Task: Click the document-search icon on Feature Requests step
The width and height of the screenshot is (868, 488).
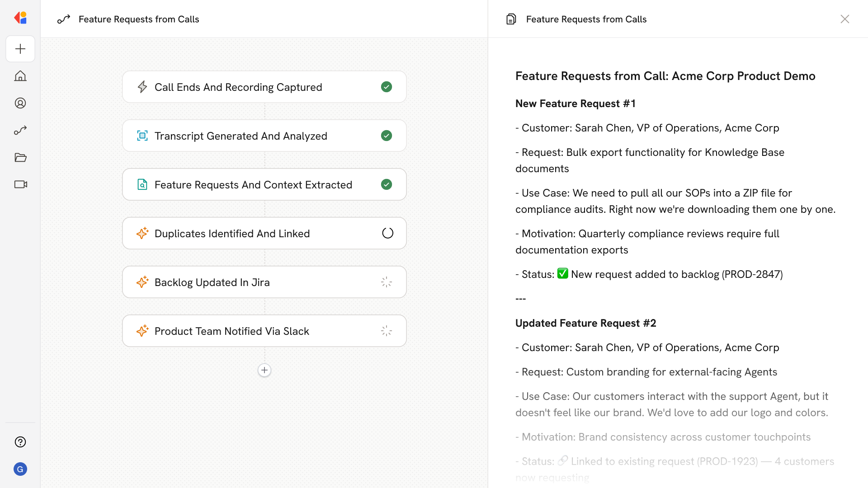Action: [142, 184]
